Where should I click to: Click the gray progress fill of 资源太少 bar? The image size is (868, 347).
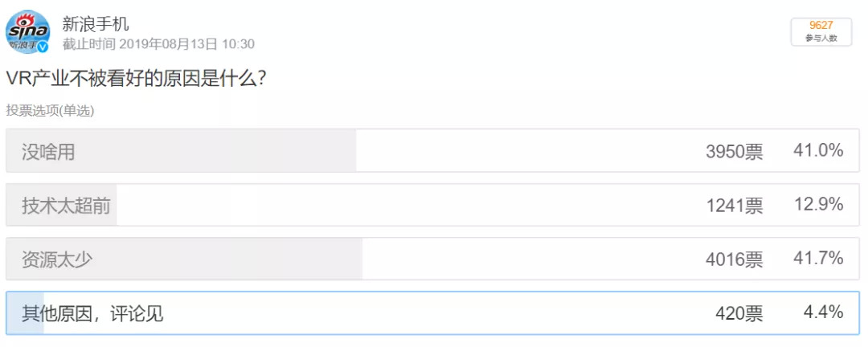184,259
